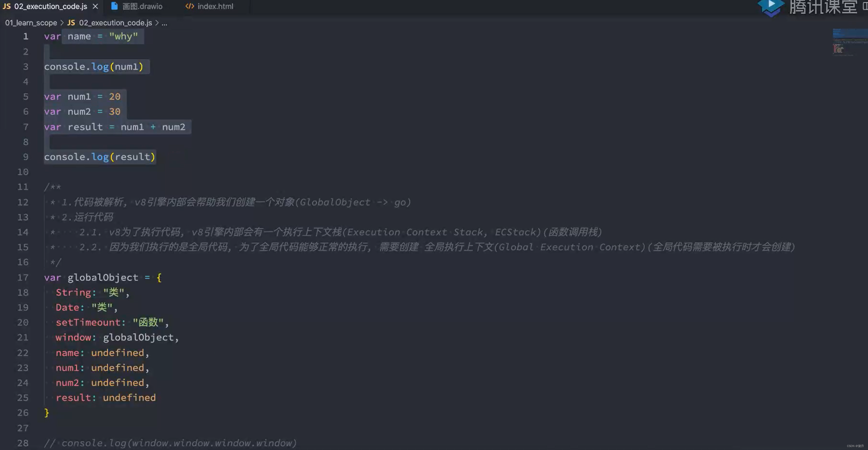Click the word globalObject on line 17

tap(103, 277)
